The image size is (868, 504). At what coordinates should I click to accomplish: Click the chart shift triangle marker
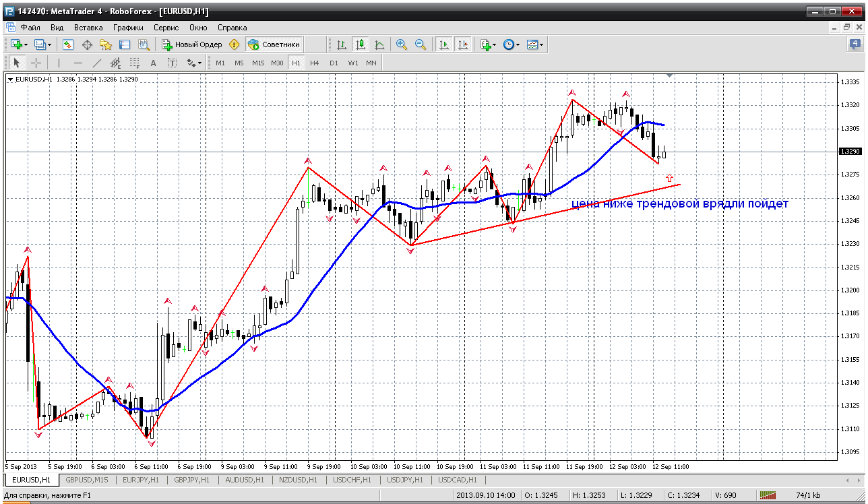pos(669,76)
